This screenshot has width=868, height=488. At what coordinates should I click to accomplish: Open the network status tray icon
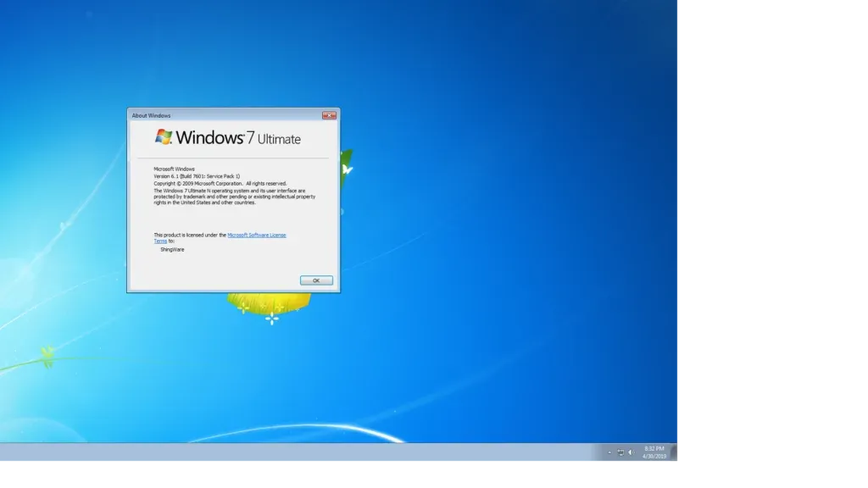620,452
